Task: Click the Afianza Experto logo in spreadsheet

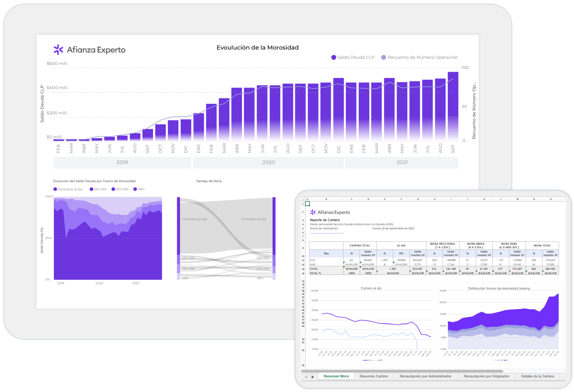Action: (x=330, y=212)
